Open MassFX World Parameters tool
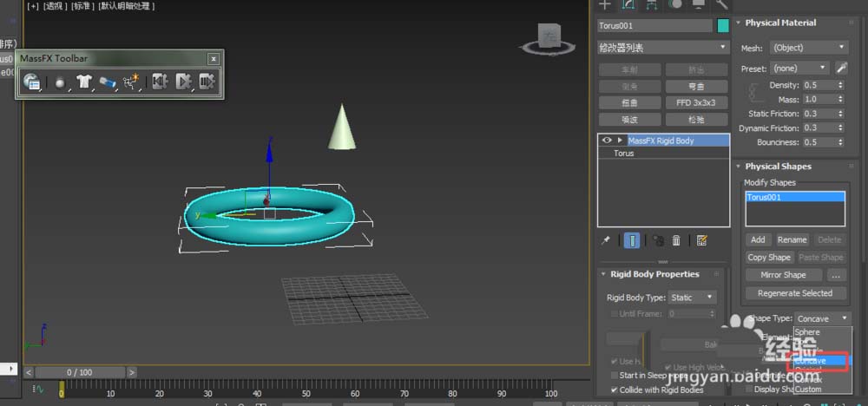 (32, 82)
